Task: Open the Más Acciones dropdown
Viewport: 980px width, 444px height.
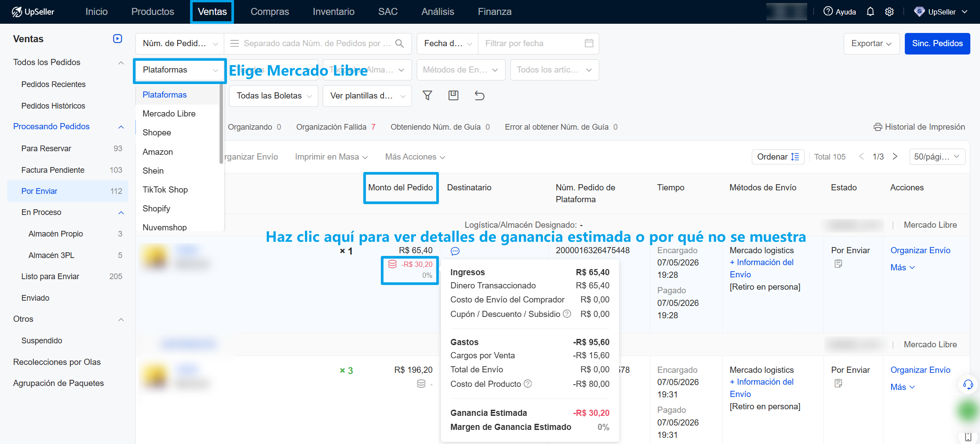Action: (415, 157)
